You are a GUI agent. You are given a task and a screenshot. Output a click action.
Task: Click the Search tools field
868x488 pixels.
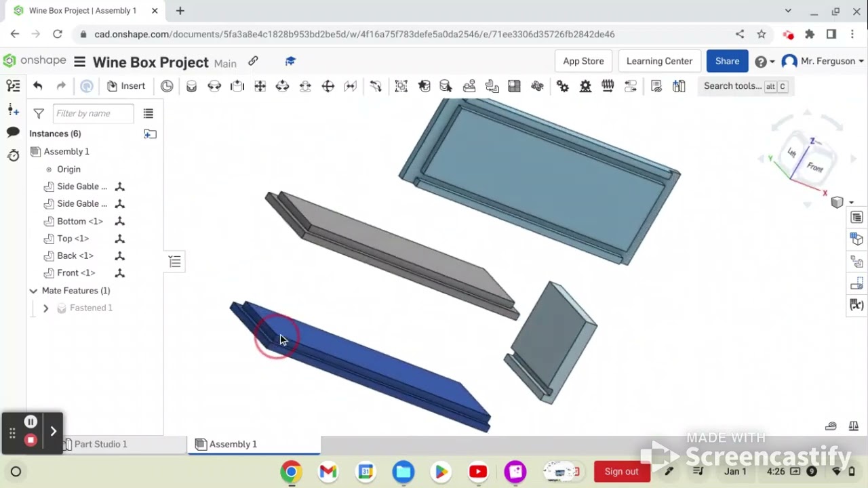(745, 86)
